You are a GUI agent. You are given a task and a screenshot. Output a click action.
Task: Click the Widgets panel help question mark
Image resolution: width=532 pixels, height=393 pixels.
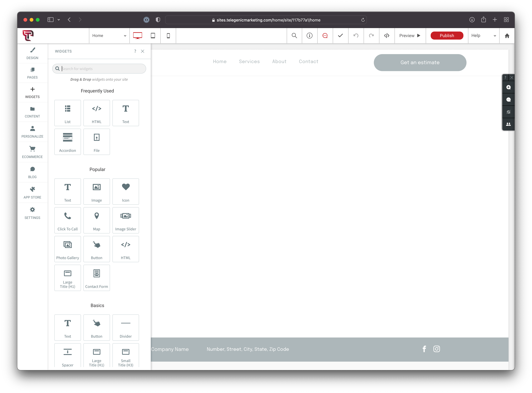pos(135,51)
